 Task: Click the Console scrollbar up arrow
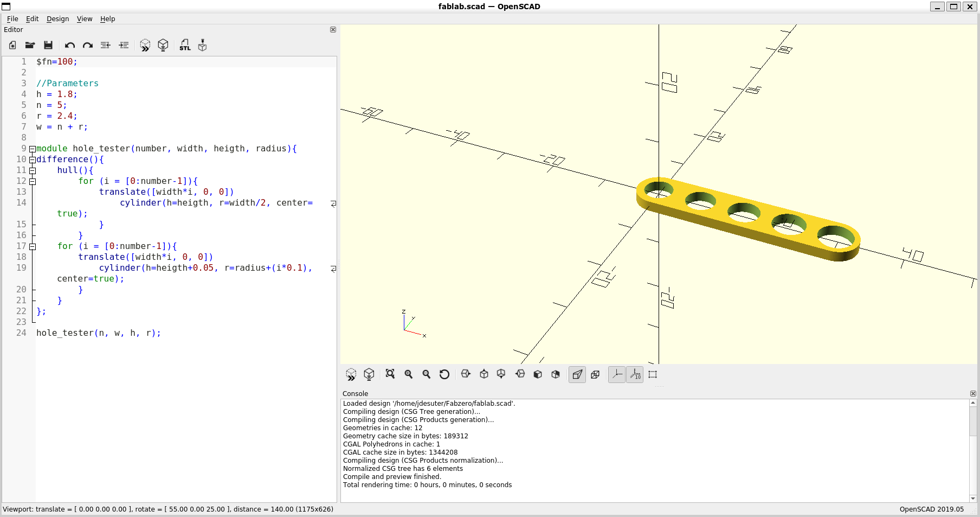(x=973, y=403)
